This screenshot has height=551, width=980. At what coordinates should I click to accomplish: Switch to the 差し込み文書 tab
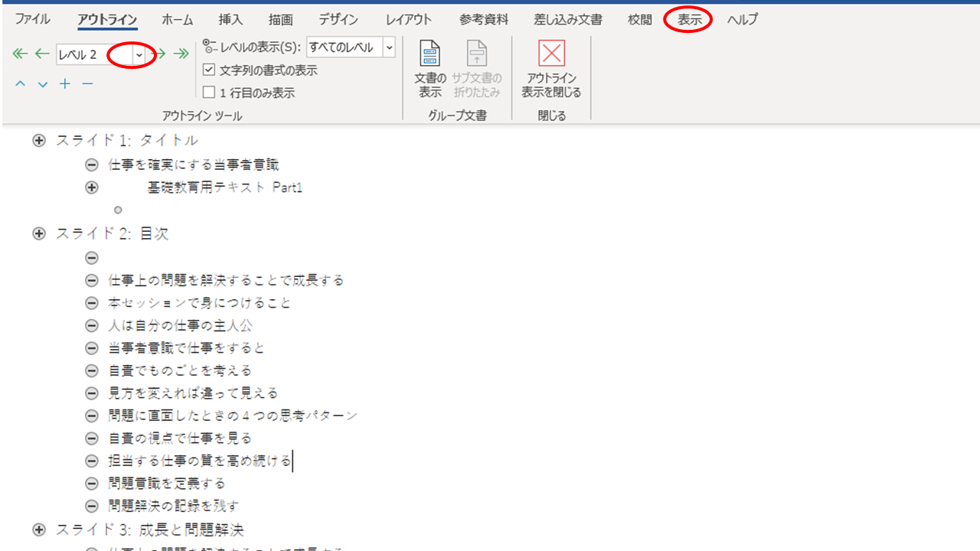pyautogui.click(x=568, y=20)
